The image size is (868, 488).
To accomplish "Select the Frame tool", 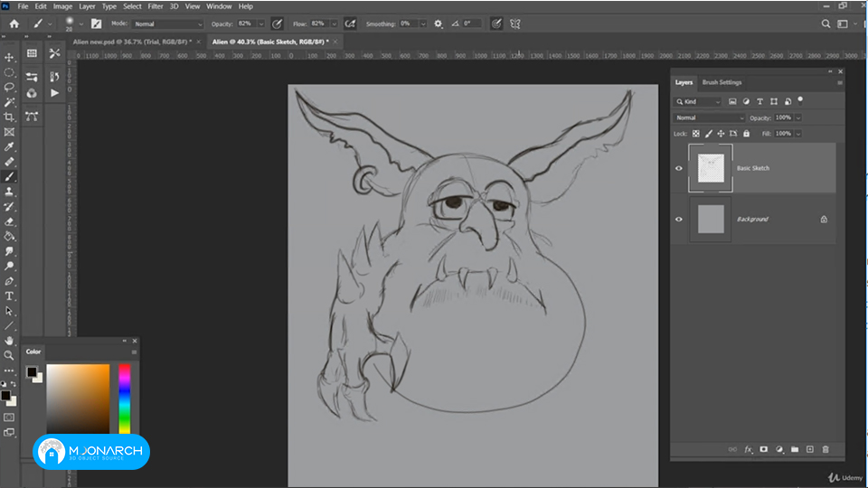I will [9, 132].
